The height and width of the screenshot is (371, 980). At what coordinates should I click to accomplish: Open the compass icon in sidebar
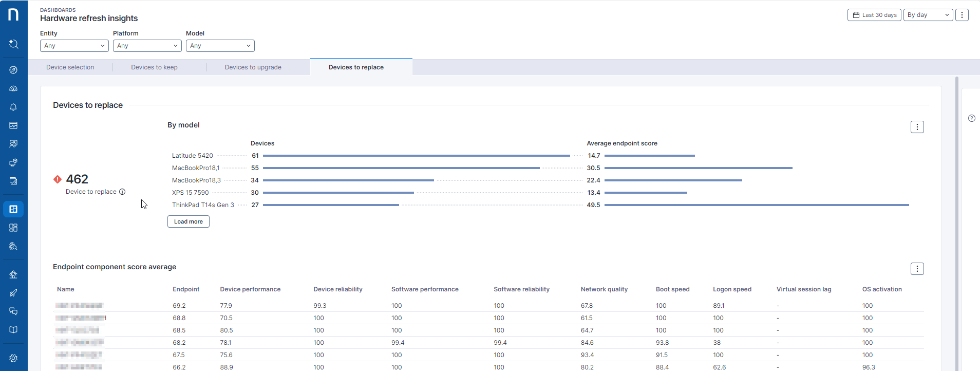pos(13,70)
